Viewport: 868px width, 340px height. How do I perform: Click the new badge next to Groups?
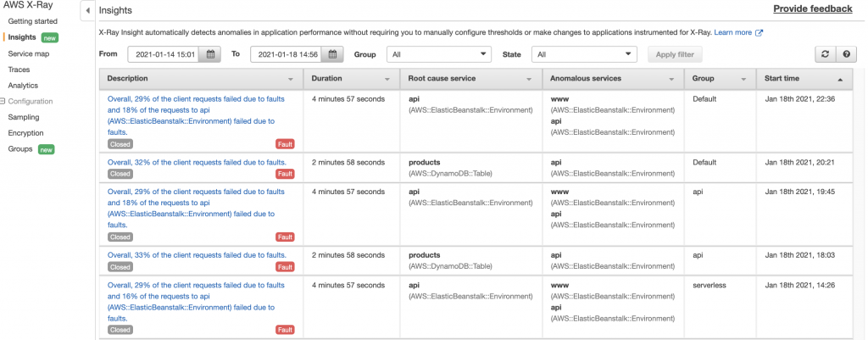pyautogui.click(x=46, y=149)
